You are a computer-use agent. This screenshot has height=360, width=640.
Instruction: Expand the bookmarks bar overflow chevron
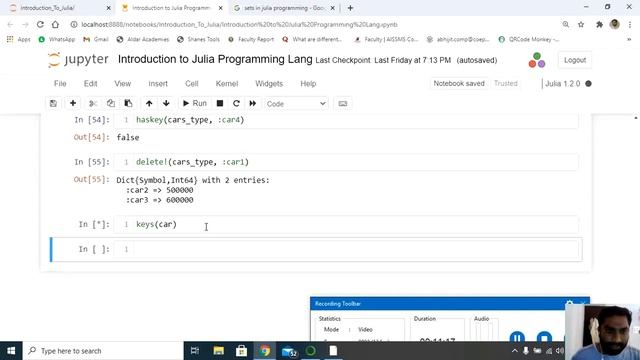629,40
